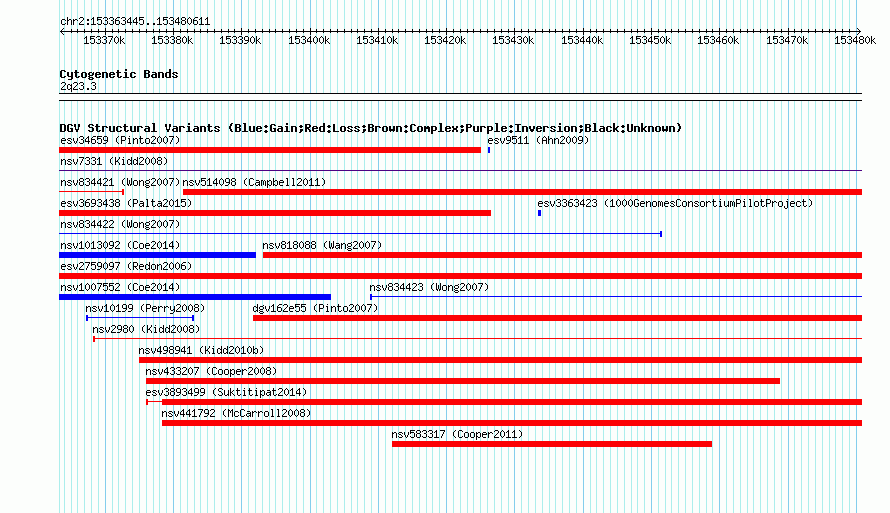Click the nsv7331 (Kidd2008) inversion line
Image resolution: width=890 pixels, height=513 pixels.
pos(460,170)
